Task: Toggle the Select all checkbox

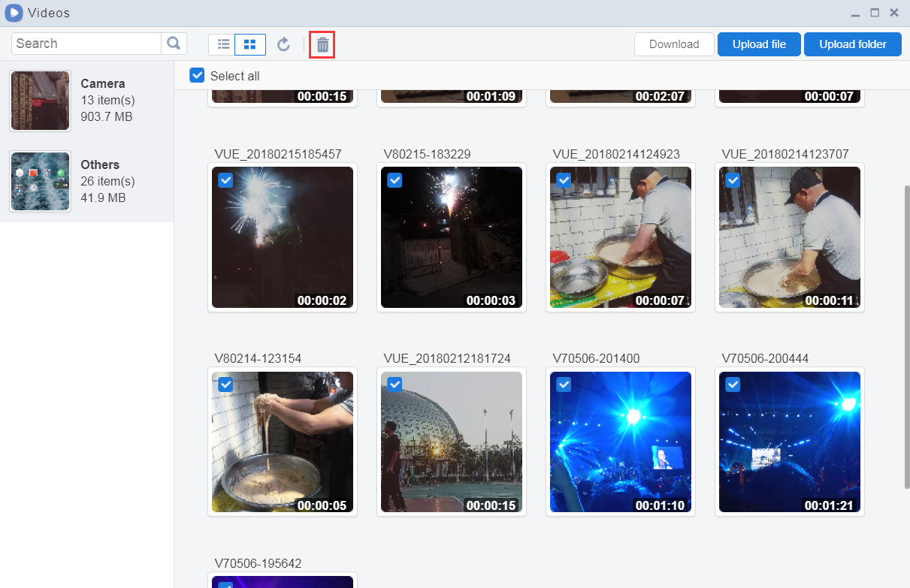Action: point(197,75)
